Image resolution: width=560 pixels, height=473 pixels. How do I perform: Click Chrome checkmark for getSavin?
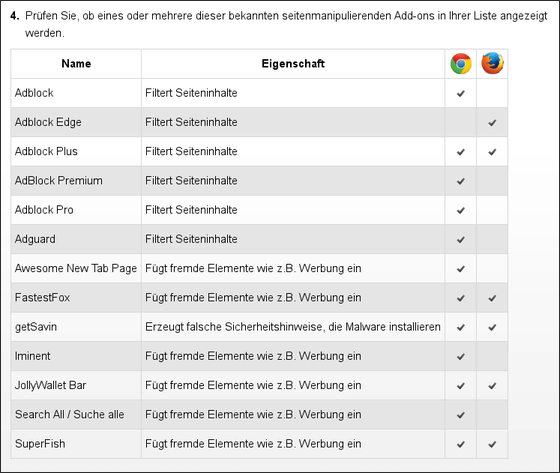(x=461, y=327)
